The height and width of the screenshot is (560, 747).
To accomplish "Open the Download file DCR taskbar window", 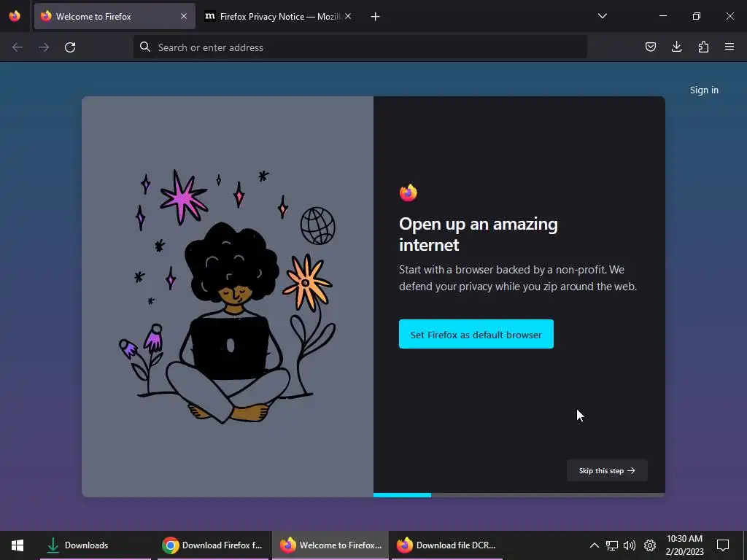I will pyautogui.click(x=447, y=545).
